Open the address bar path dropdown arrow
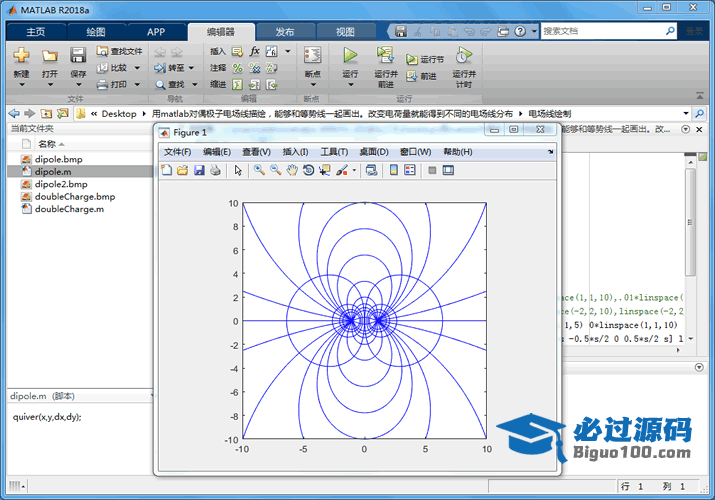Viewport: 715px width, 500px height. (685, 113)
